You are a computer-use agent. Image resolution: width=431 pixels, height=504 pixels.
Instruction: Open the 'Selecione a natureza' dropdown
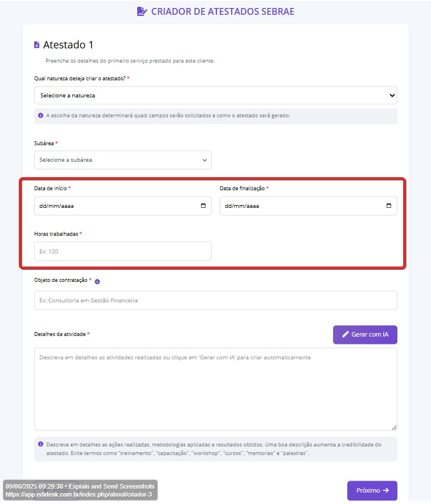pos(215,95)
